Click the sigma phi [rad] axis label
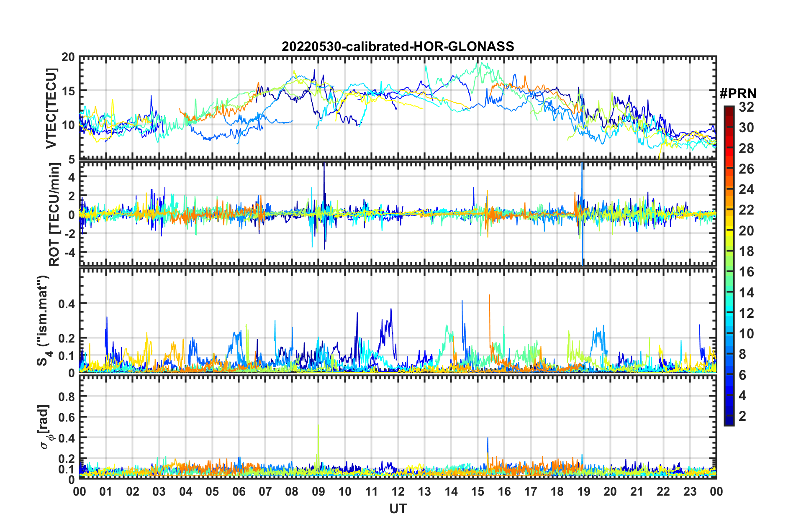 coord(44,427)
